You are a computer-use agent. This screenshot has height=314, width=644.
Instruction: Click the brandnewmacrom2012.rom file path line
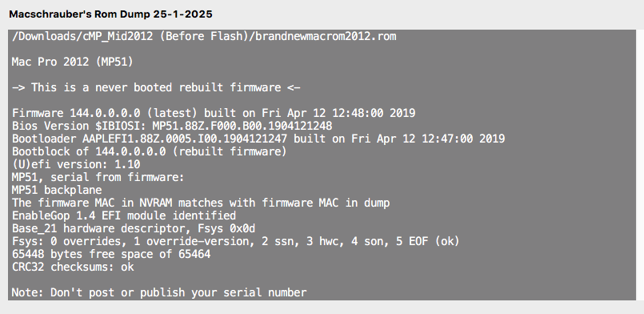[204, 36]
